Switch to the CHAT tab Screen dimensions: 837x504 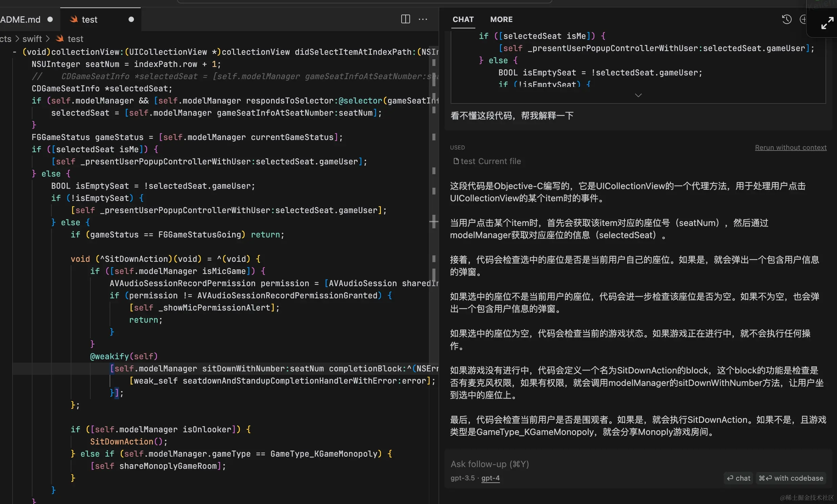pos(463,19)
